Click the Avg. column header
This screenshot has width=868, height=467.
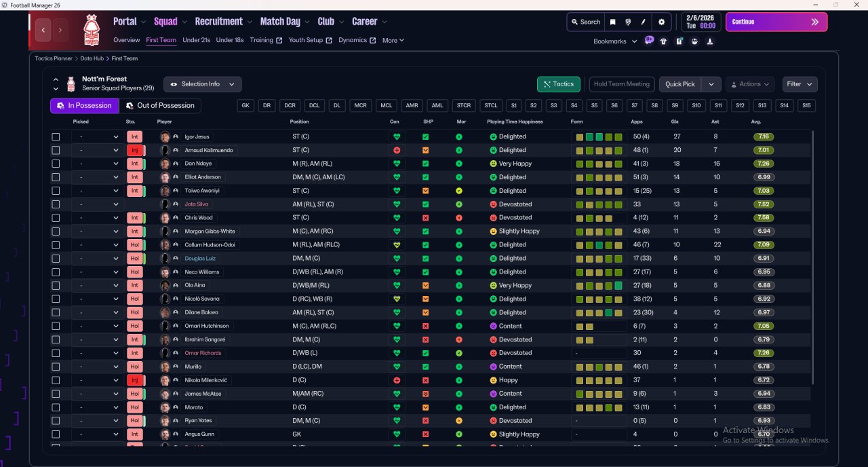tap(755, 122)
